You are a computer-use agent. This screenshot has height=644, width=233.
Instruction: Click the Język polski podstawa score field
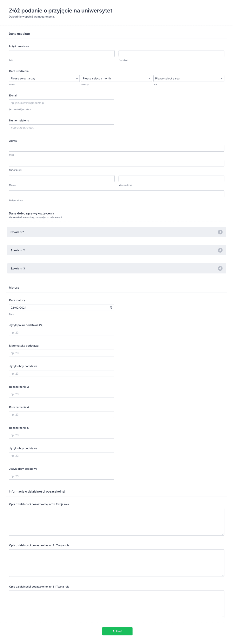(62, 332)
